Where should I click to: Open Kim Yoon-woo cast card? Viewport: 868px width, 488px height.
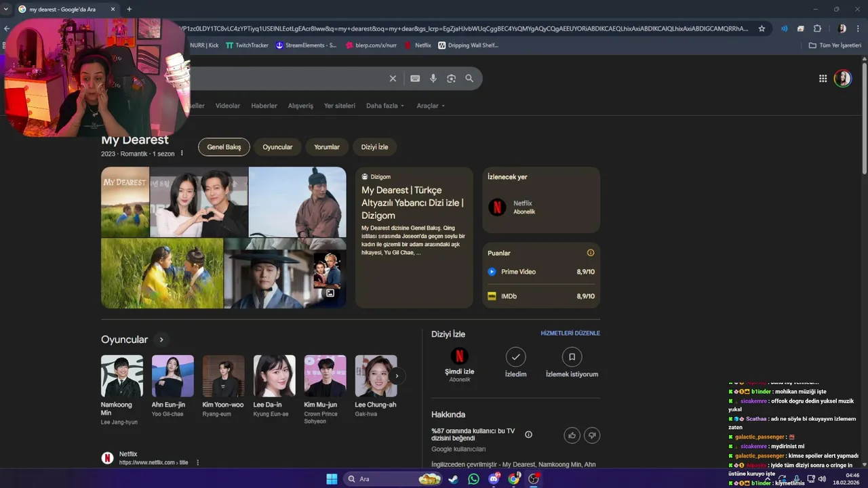pyautogui.click(x=223, y=386)
